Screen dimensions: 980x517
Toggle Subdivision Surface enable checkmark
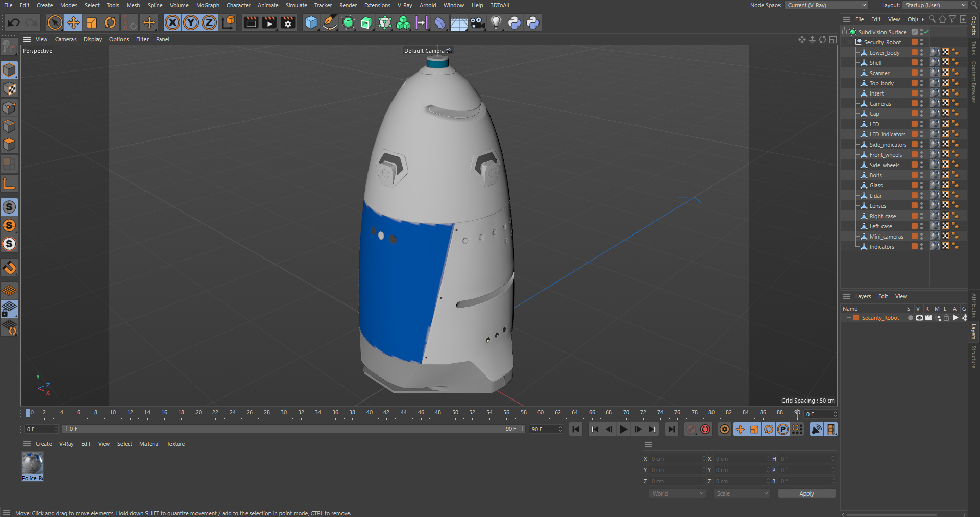coord(926,32)
